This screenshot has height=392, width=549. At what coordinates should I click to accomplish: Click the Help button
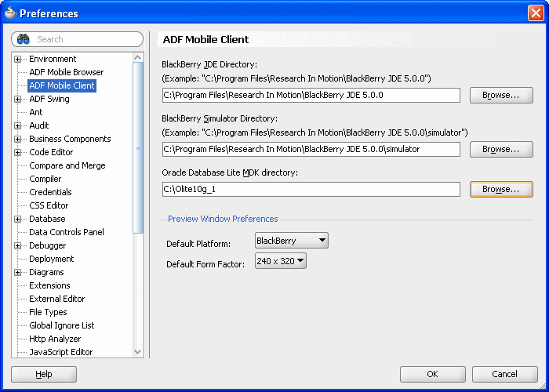pos(44,374)
